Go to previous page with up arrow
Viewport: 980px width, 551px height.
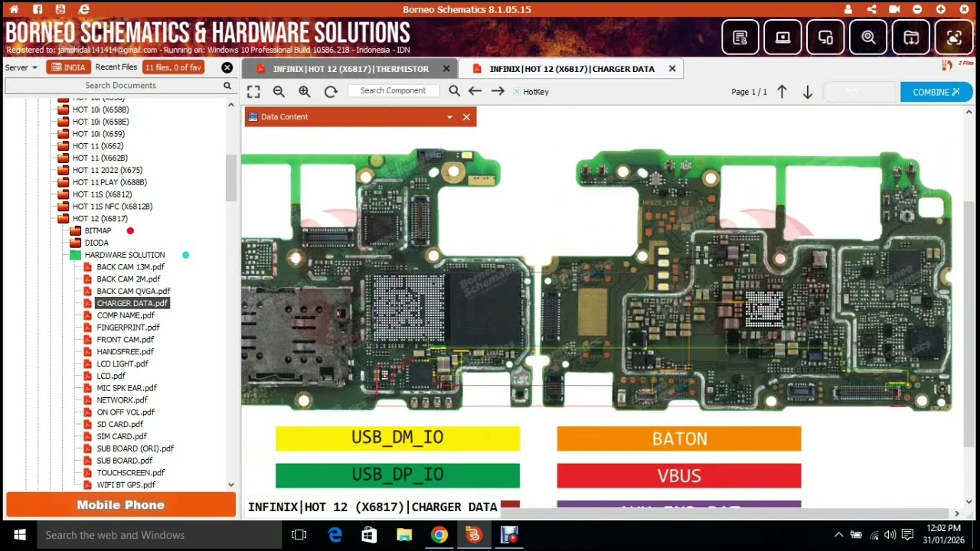click(782, 92)
